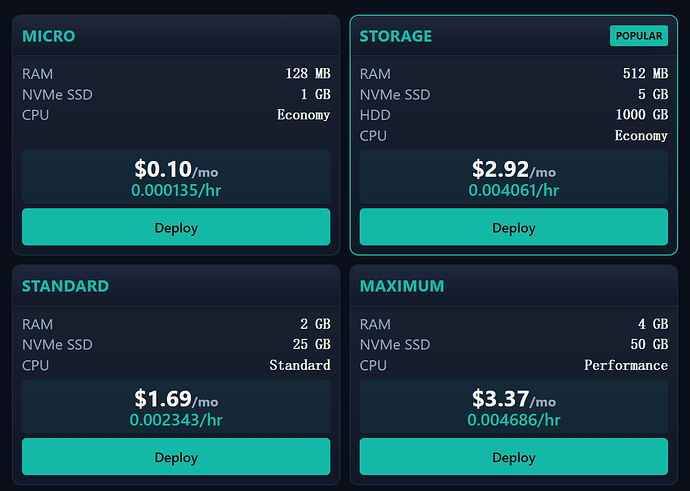Click the Standard CPU value
Screen dimensions: 690x491
click(300, 365)
